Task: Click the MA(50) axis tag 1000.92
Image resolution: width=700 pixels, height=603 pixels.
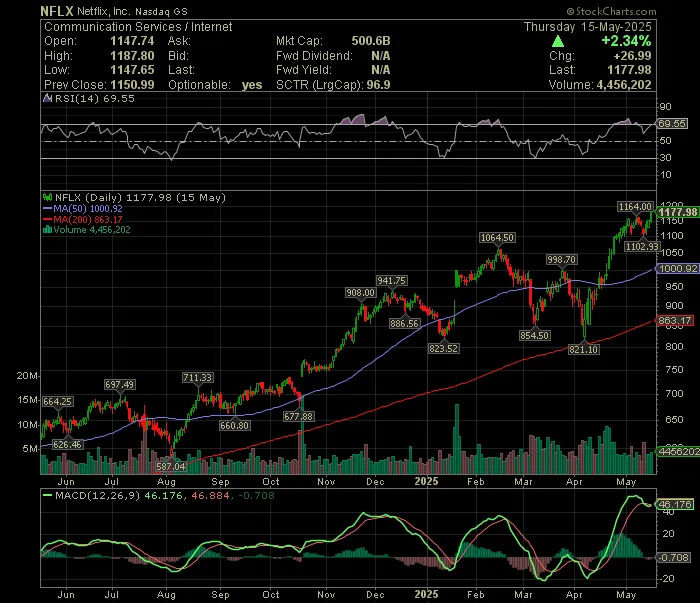Action: pos(678,269)
